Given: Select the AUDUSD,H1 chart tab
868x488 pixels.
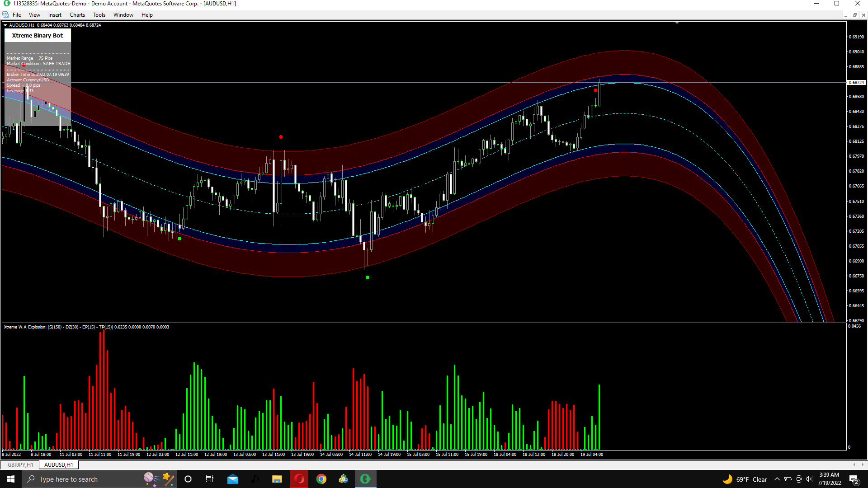Looking at the screenshot, I should click(x=59, y=465).
